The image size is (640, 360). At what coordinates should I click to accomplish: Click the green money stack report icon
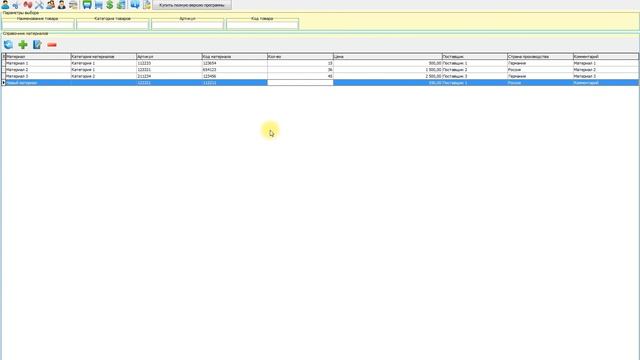coord(121,4)
